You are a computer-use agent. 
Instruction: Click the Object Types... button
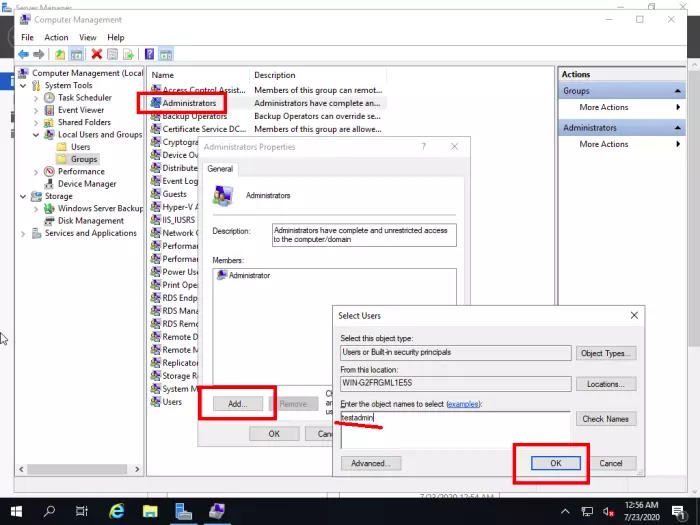(606, 353)
